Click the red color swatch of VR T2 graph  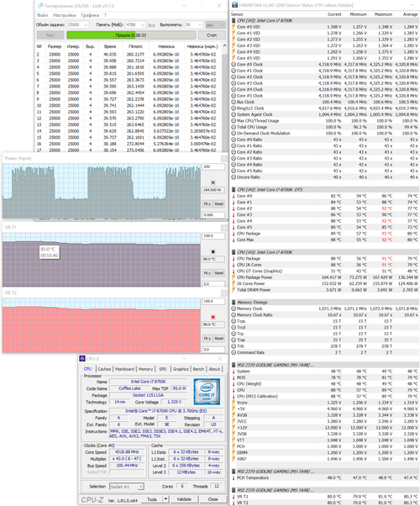(x=213, y=317)
